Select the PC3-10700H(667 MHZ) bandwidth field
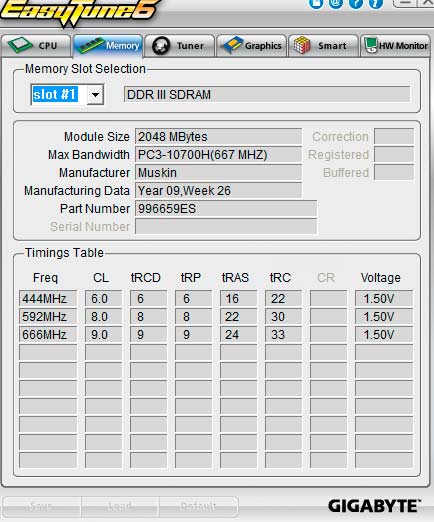This screenshot has height=522, width=434. tap(218, 155)
